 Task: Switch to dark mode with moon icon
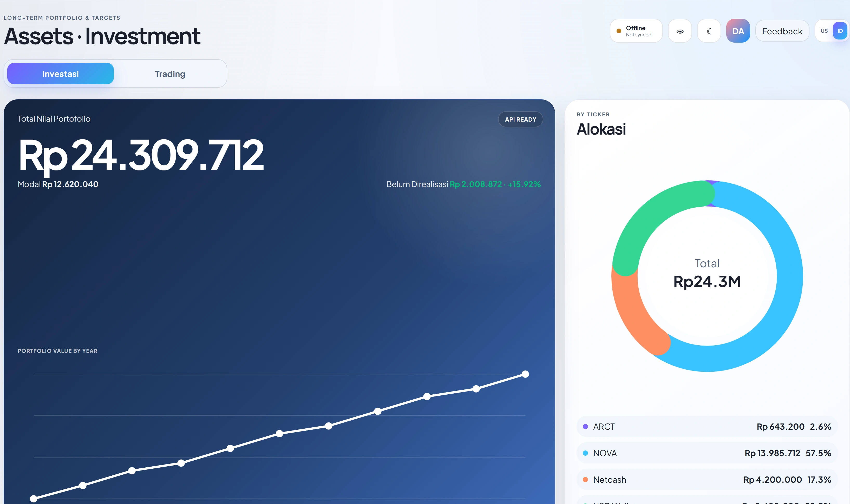[x=709, y=31]
